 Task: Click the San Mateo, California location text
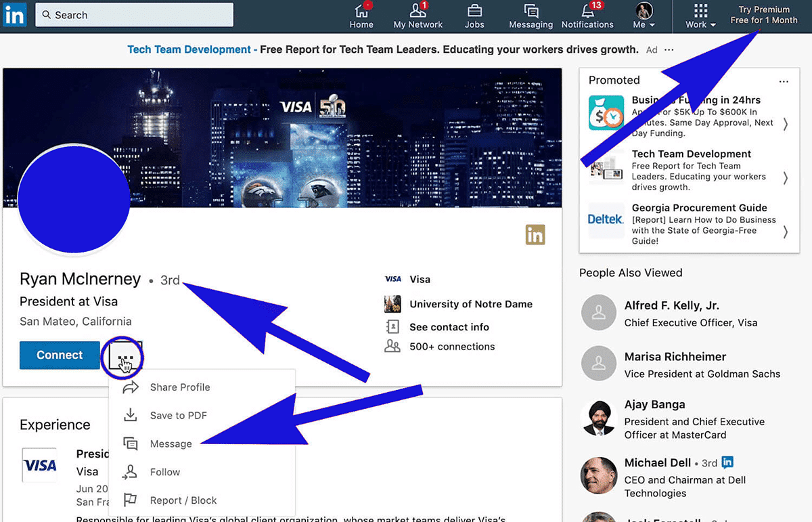point(76,322)
